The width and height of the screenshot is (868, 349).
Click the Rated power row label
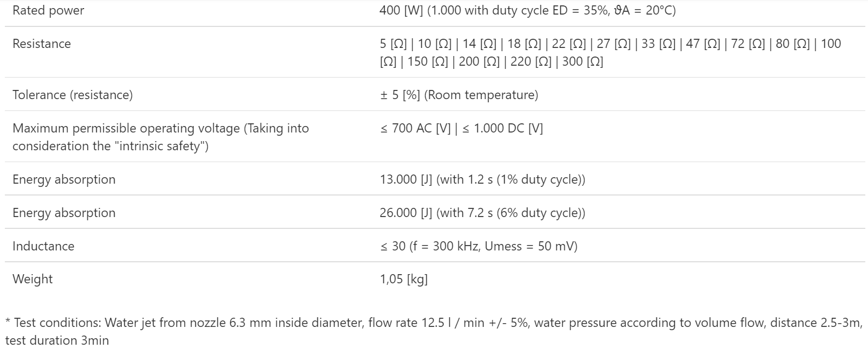pyautogui.click(x=48, y=11)
